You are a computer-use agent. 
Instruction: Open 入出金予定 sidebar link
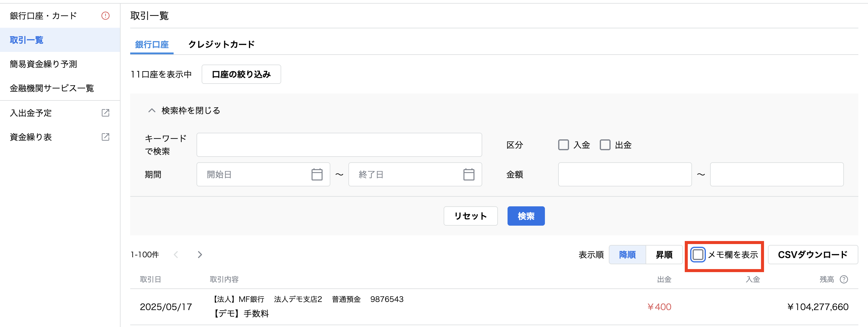coord(60,113)
